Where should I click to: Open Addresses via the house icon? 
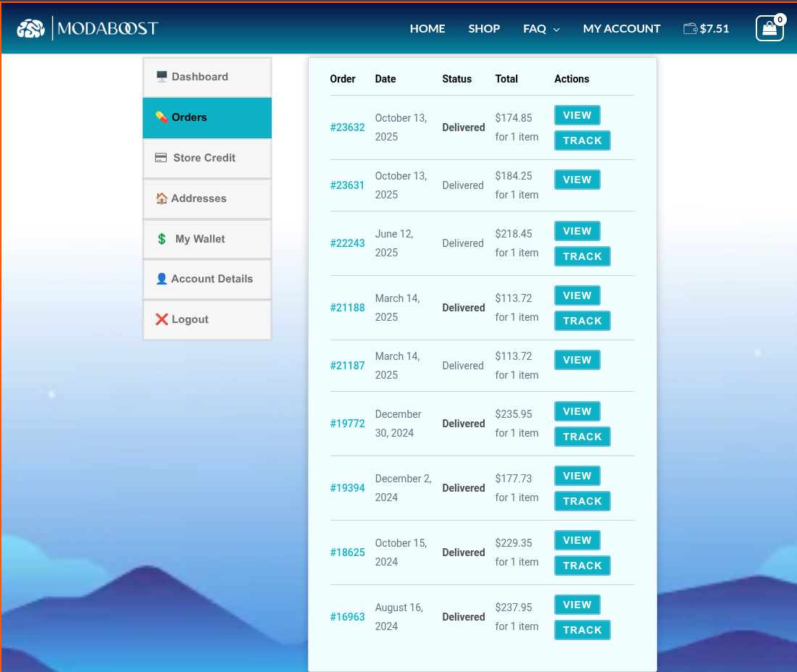161,198
